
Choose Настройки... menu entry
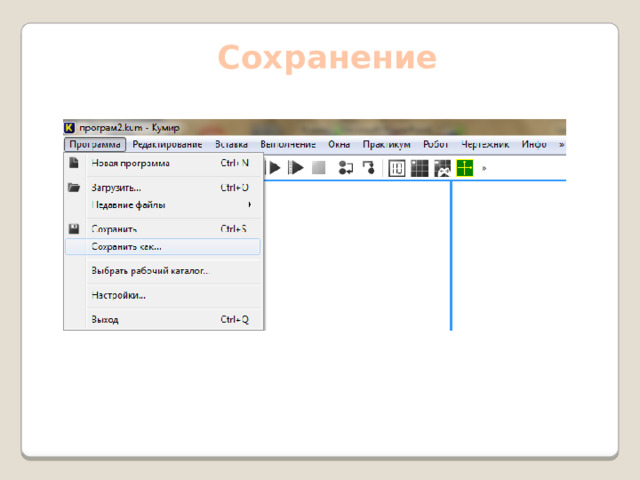[162, 295]
